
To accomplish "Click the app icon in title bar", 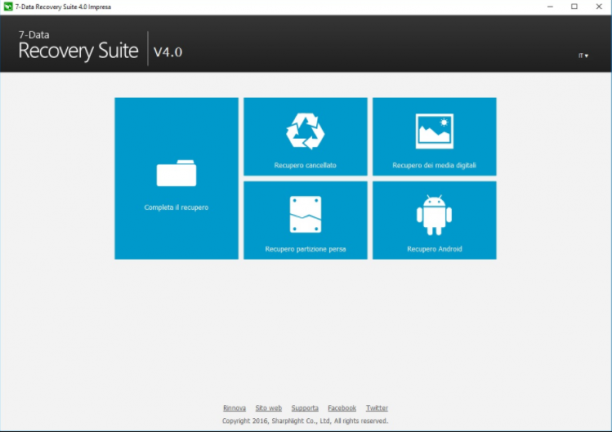I will click(x=8, y=7).
